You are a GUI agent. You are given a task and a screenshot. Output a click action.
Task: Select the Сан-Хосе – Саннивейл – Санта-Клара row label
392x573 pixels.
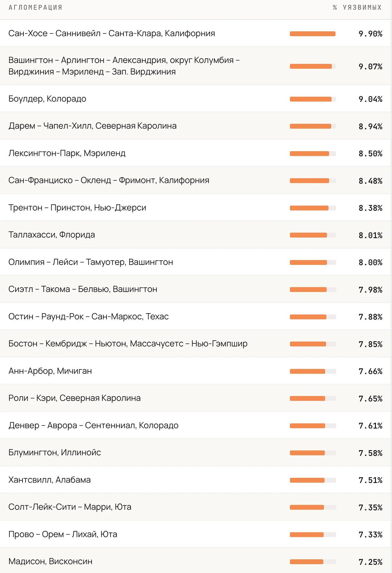click(112, 33)
